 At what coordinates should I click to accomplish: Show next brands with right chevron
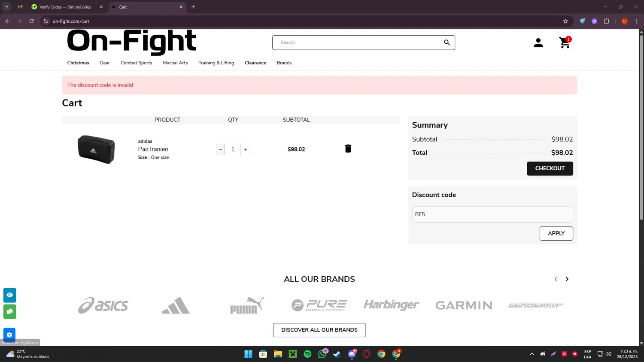pos(567,279)
